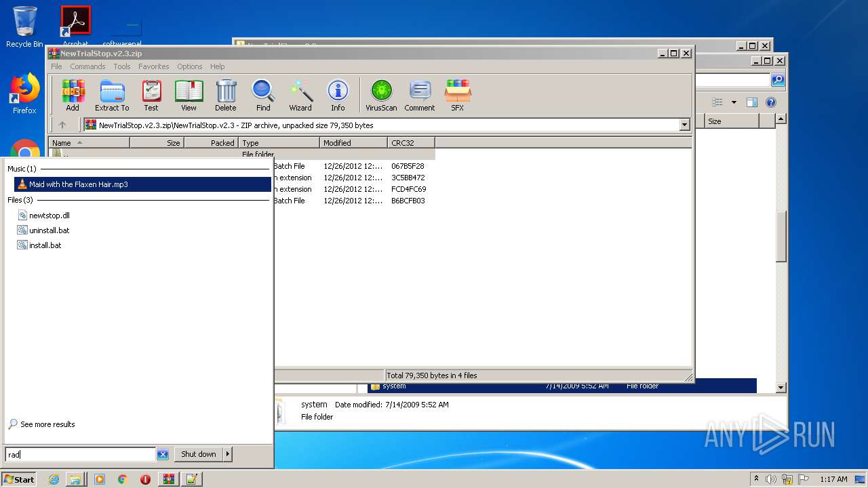The height and width of the screenshot is (488, 868).
Task: Click the Size column in Explorer window
Action: tap(731, 121)
